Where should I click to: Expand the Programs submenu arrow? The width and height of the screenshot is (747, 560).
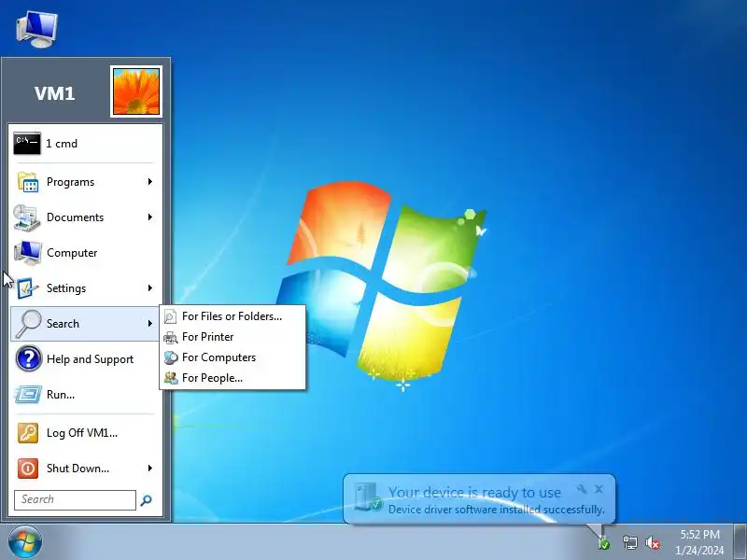150,181
